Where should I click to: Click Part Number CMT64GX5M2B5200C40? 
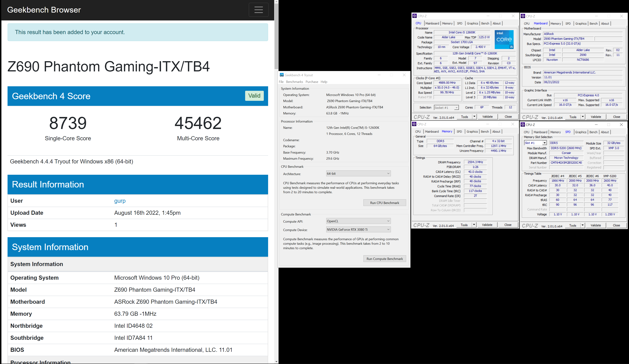(x=566, y=163)
